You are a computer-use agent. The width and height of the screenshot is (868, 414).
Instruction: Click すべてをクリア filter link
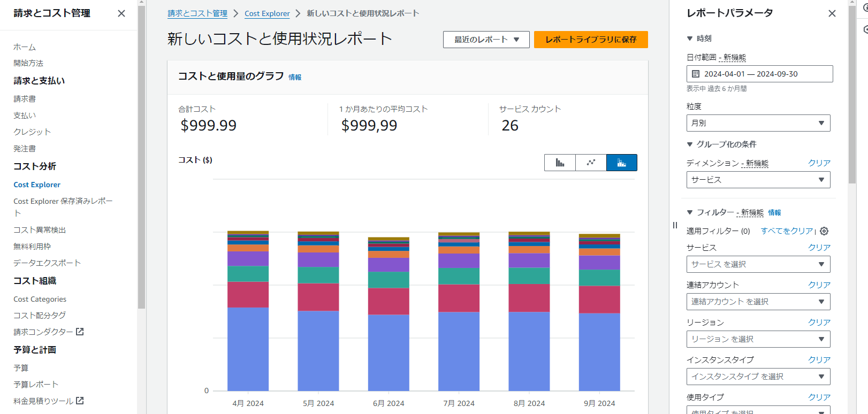click(x=787, y=231)
